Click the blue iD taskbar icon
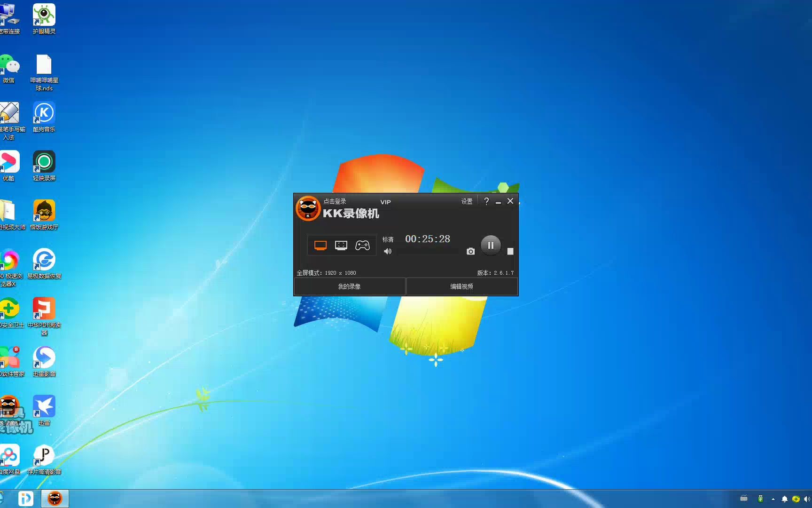 (x=26, y=499)
